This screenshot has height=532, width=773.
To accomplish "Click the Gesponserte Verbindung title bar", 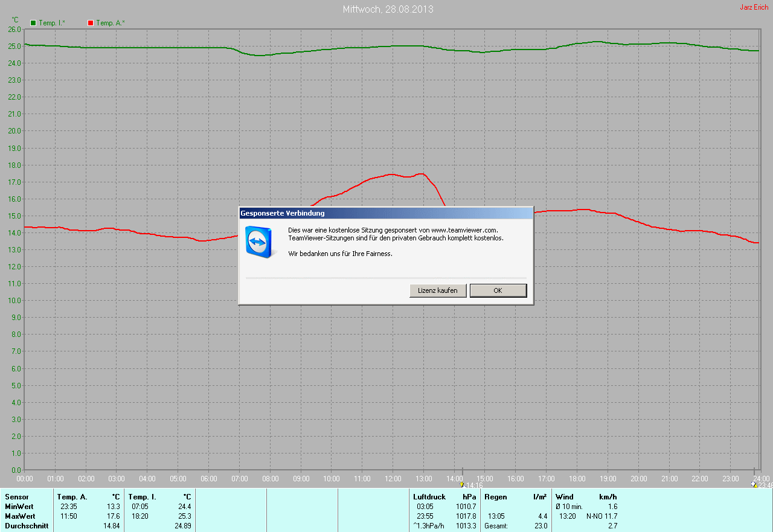I will tap(386, 213).
